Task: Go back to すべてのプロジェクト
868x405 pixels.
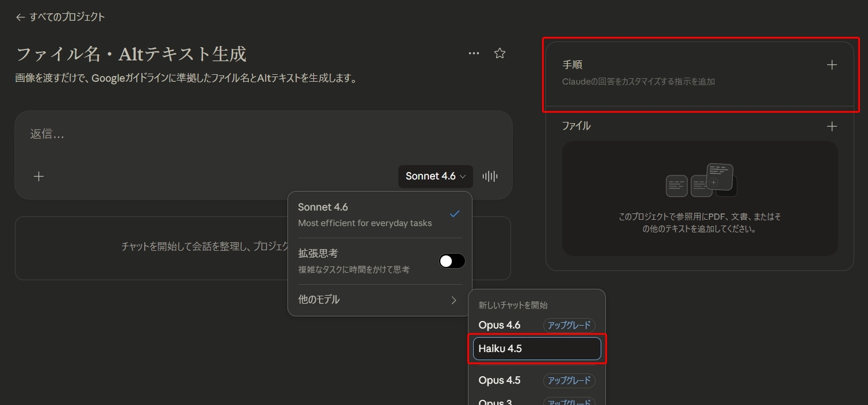Action: pos(61,17)
